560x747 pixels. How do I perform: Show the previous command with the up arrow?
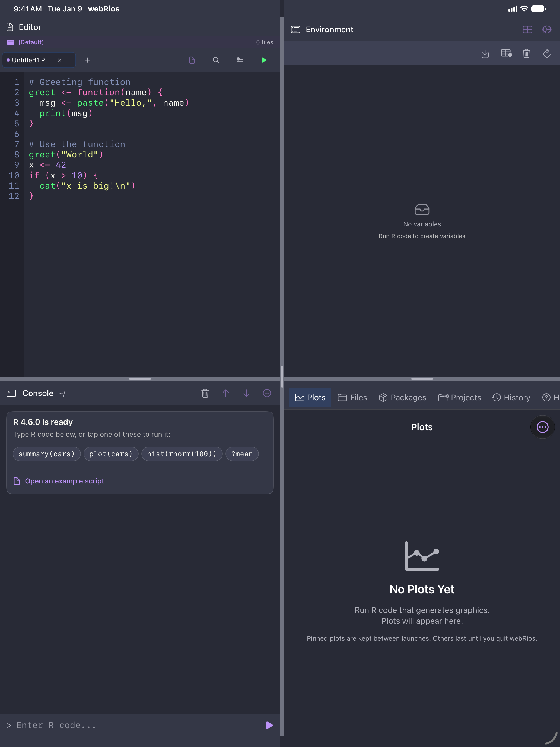226,393
